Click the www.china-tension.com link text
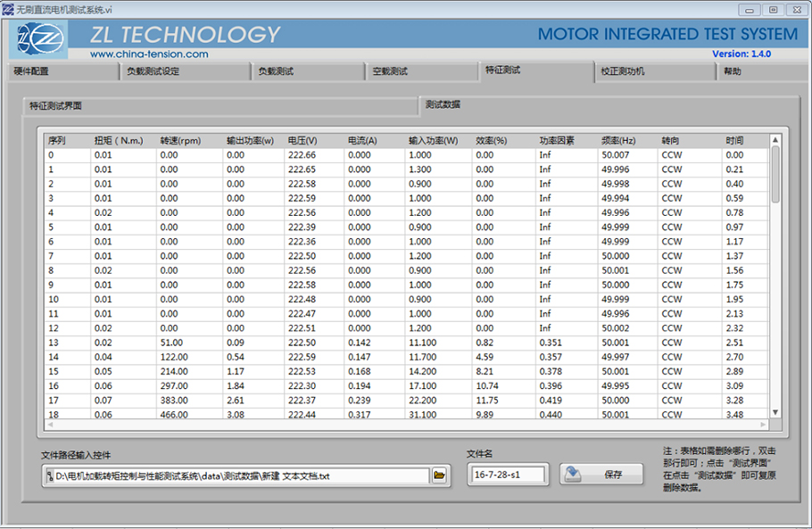 pyautogui.click(x=149, y=54)
